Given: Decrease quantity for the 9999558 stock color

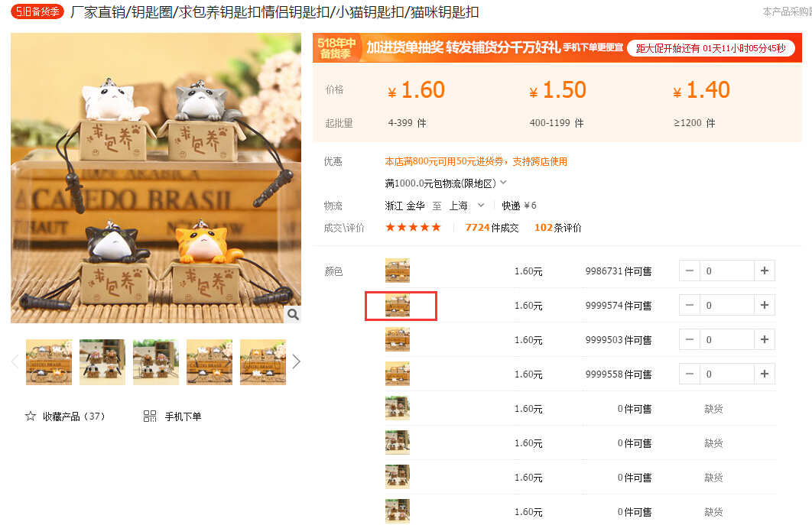Looking at the screenshot, I should pyautogui.click(x=689, y=374).
